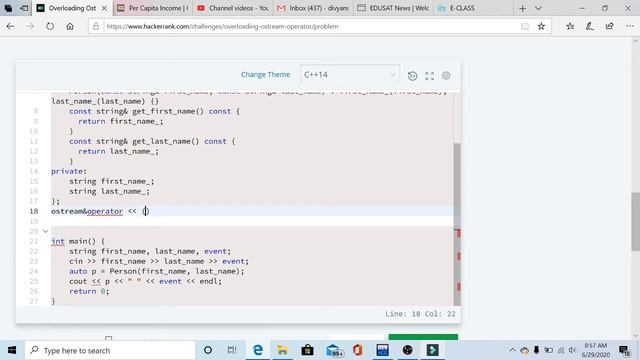The width and height of the screenshot is (640, 360).
Task: Click the Add notes pen icon
Action: (590, 27)
